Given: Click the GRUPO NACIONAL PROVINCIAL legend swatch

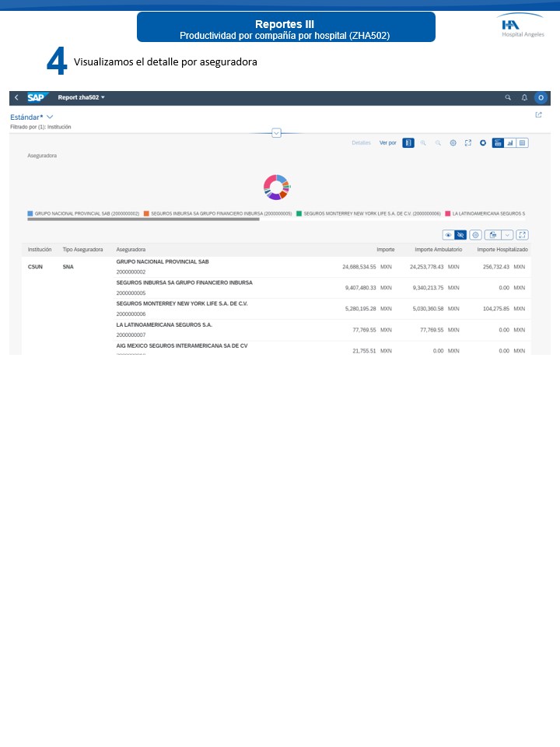Looking at the screenshot, I should tap(30, 213).
